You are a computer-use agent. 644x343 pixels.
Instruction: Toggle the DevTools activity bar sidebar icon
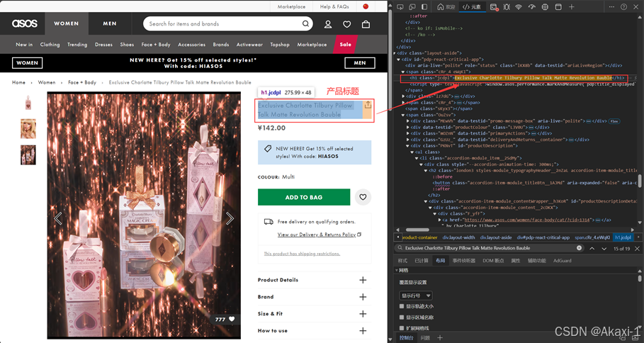[424, 6]
